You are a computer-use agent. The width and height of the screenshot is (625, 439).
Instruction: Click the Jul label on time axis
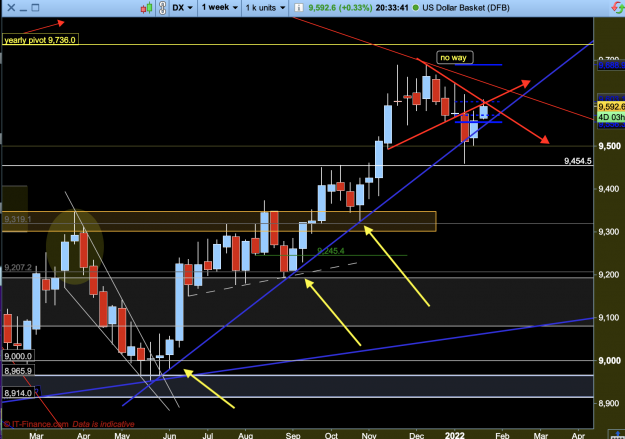coord(208,435)
